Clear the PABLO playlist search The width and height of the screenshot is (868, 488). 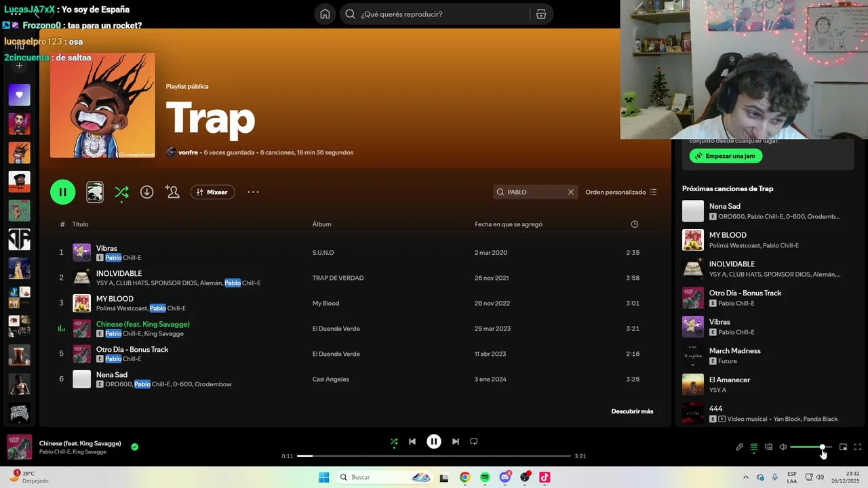571,192
